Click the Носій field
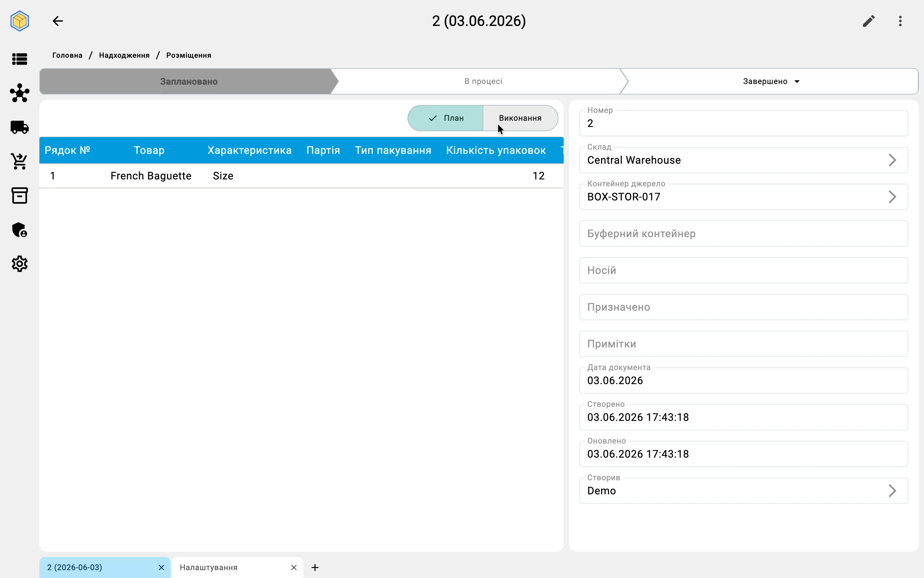 coord(744,270)
